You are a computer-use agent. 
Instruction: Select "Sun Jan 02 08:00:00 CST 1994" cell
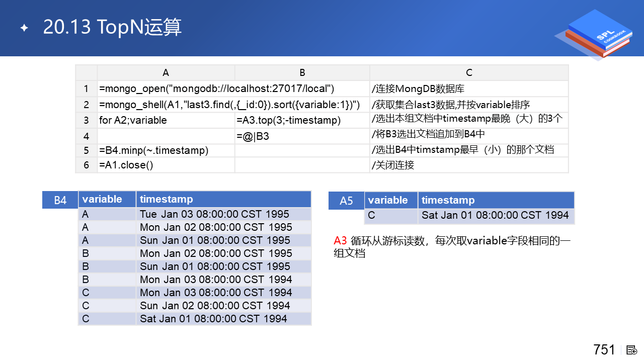click(x=224, y=305)
